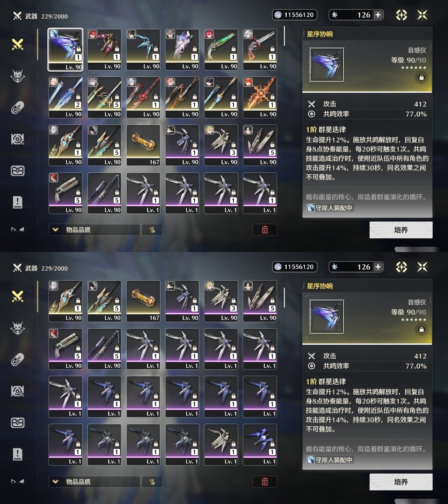Toggle the sort order arrows in the upper panel

coord(152,230)
